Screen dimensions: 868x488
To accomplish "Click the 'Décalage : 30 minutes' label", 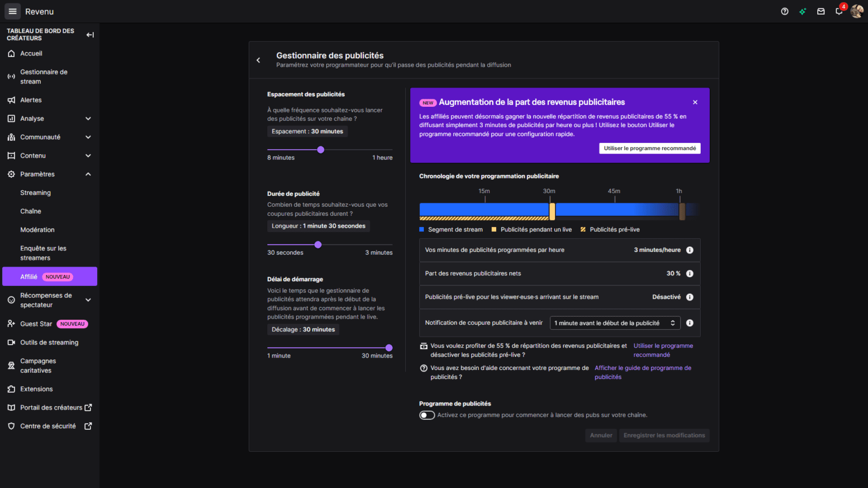I will 303,330.
